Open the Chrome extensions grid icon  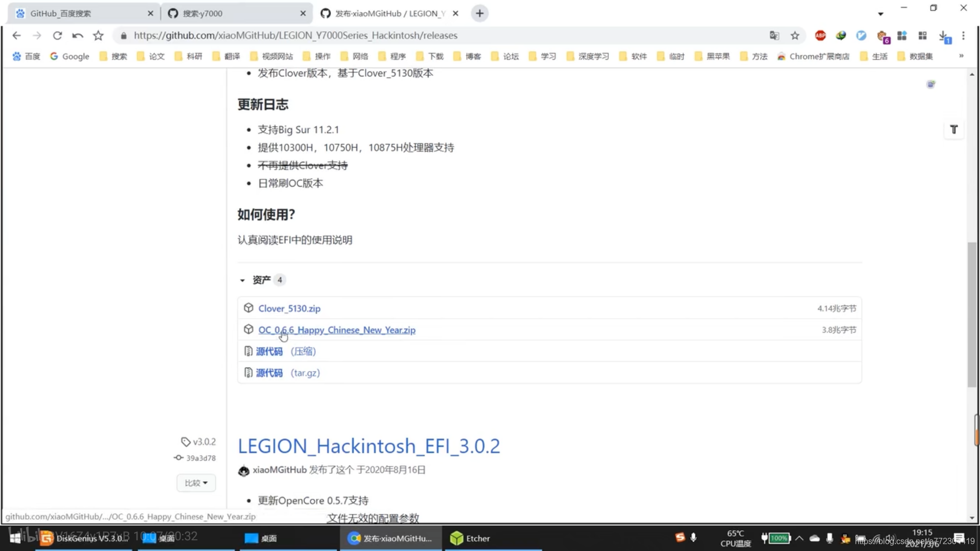(x=922, y=35)
